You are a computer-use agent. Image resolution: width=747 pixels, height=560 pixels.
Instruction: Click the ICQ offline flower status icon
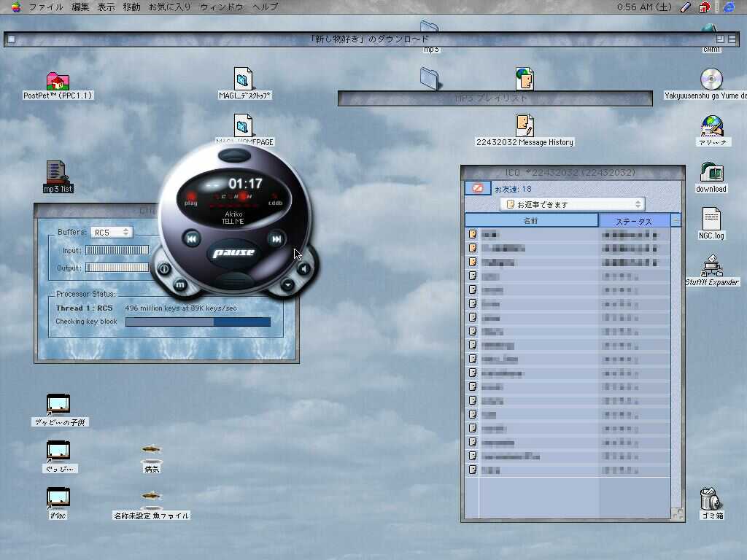coord(478,189)
